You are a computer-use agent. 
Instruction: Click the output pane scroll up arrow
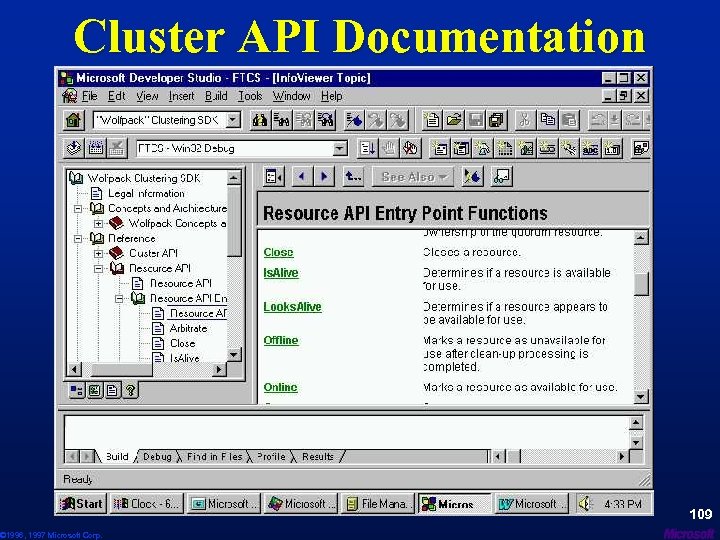(x=636, y=423)
